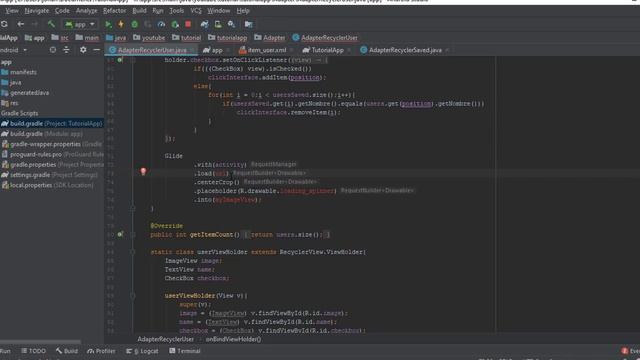This screenshot has width=640, height=360.
Task: Open the Tools menu
Action: pos(176,11)
